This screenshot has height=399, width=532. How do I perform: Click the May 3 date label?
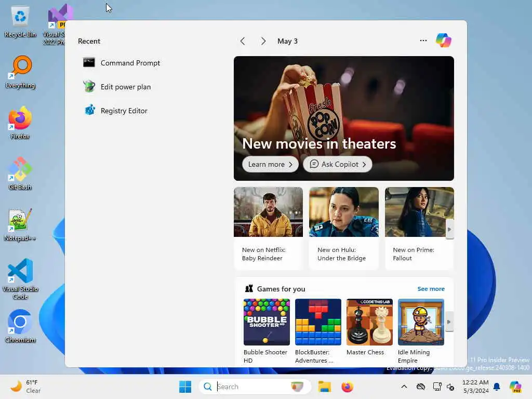(287, 41)
